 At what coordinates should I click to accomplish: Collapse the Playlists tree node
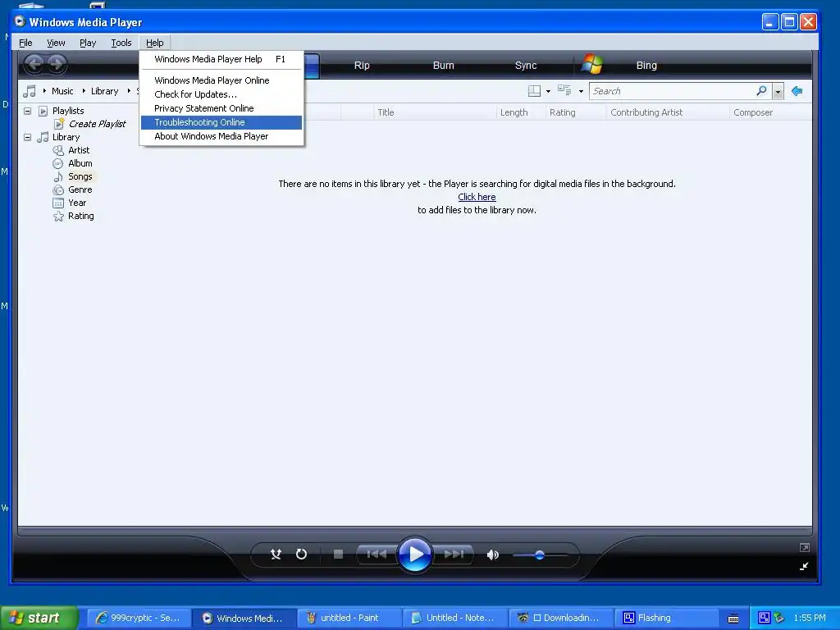click(27, 111)
